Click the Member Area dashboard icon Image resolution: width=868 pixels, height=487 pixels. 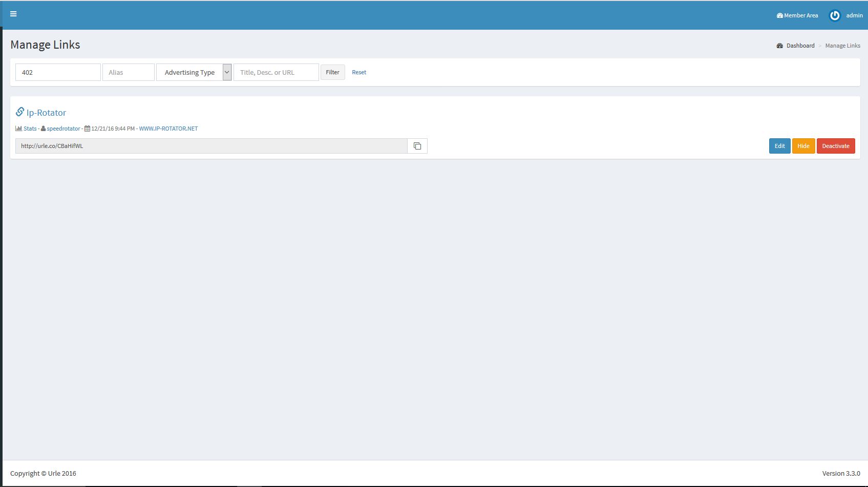pyautogui.click(x=779, y=15)
